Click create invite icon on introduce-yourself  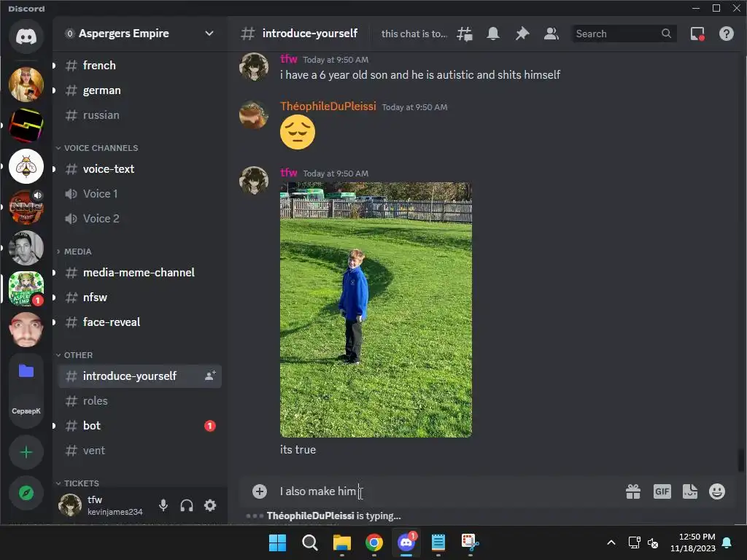click(x=210, y=376)
